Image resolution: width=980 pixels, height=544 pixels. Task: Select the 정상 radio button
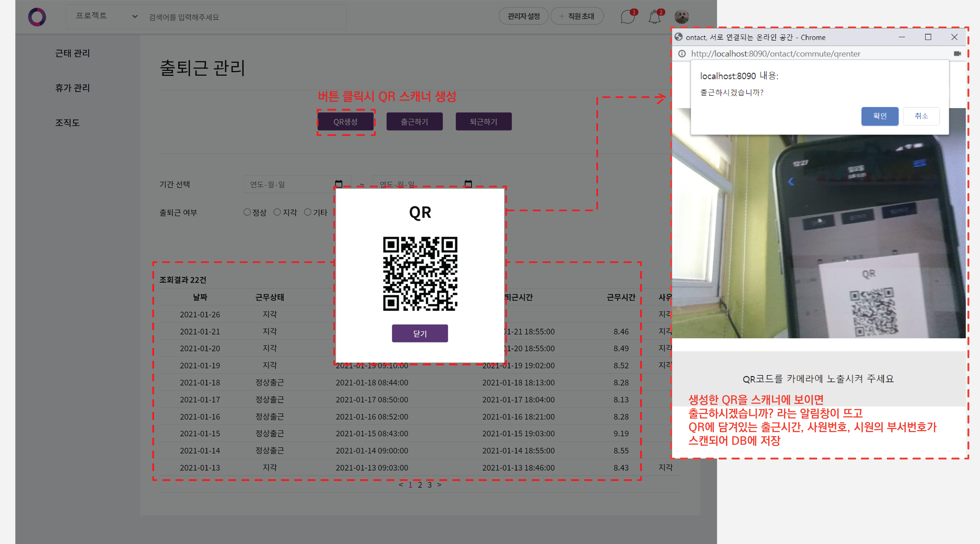pyautogui.click(x=247, y=212)
